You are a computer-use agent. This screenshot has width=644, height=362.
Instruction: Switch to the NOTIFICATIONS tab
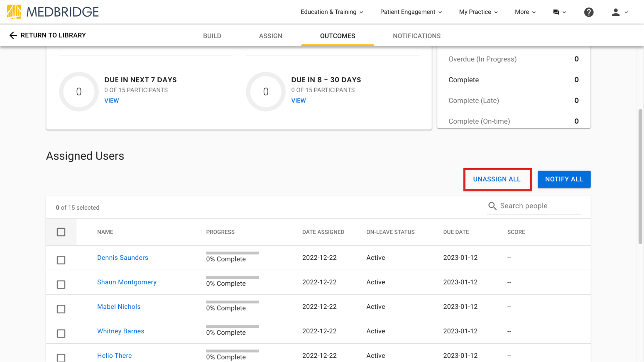pyautogui.click(x=416, y=36)
